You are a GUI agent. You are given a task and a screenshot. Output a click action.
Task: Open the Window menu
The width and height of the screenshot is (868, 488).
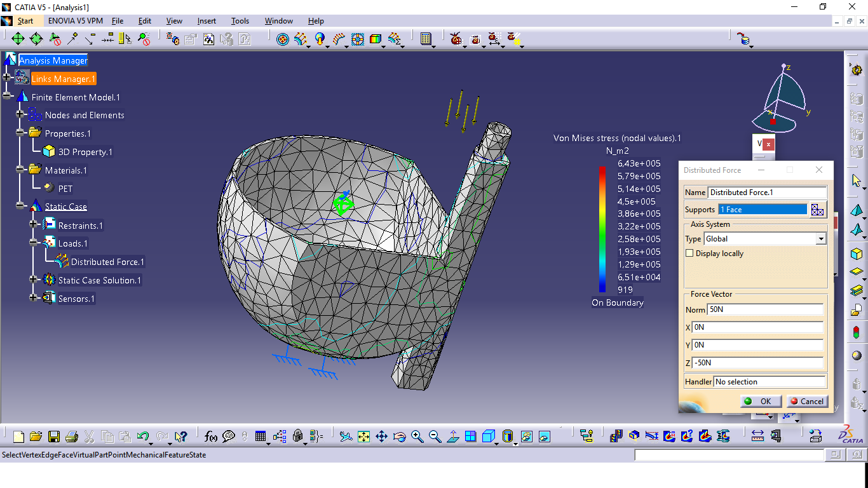click(x=279, y=21)
